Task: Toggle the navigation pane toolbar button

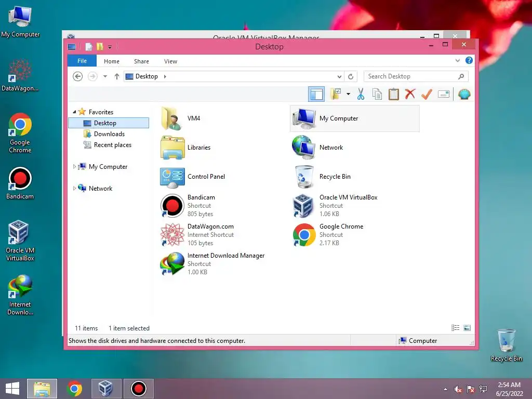Action: (x=316, y=94)
